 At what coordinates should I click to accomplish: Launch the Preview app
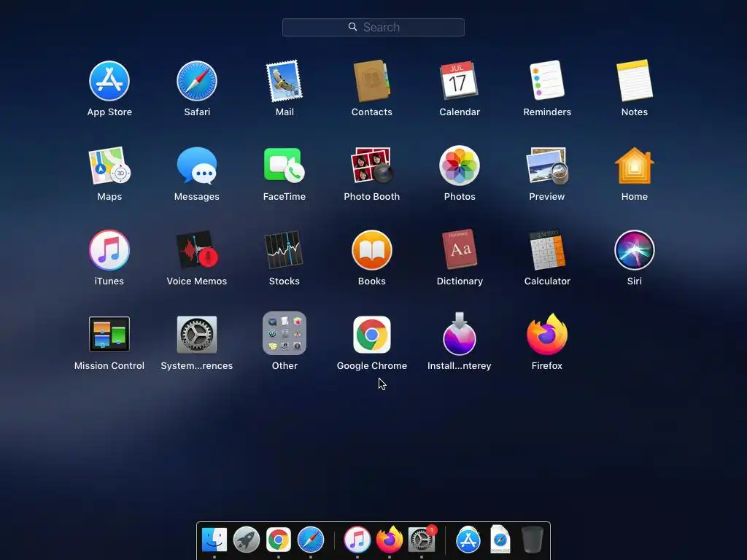pos(547,166)
